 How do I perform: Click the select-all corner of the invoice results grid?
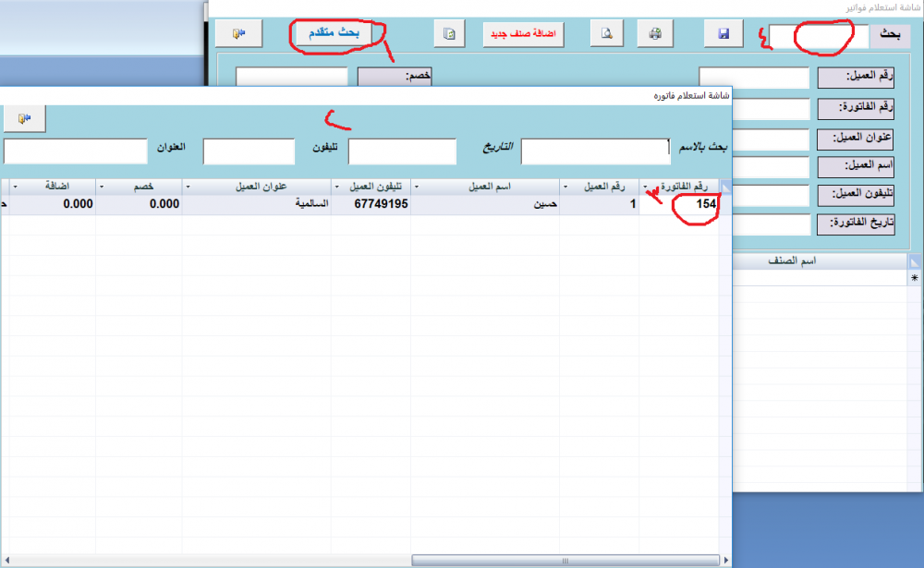coord(725,187)
